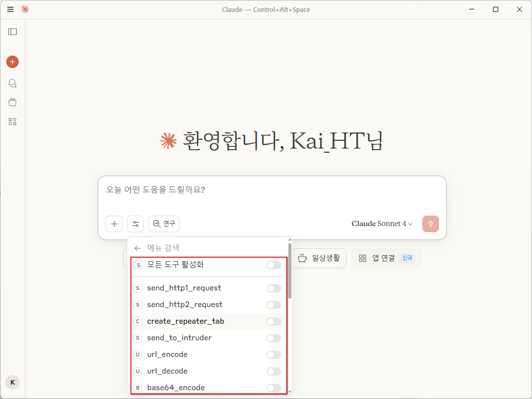
Task: Open the projects icon in sidebar
Action: 12,102
